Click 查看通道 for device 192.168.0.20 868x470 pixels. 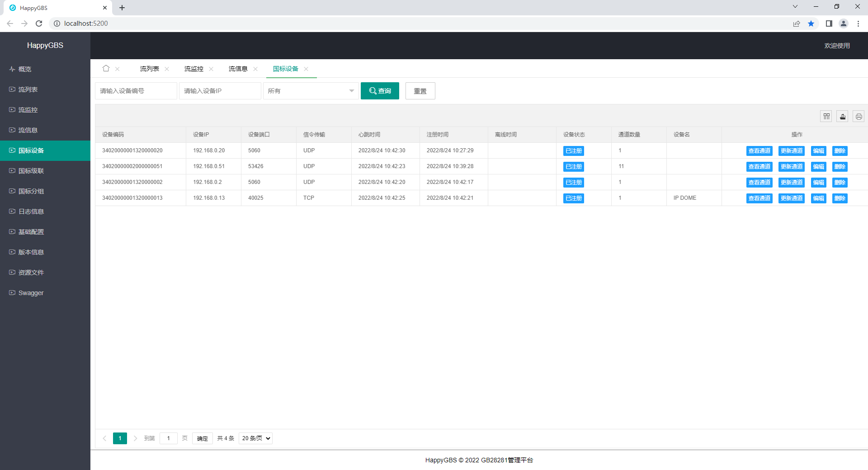759,151
